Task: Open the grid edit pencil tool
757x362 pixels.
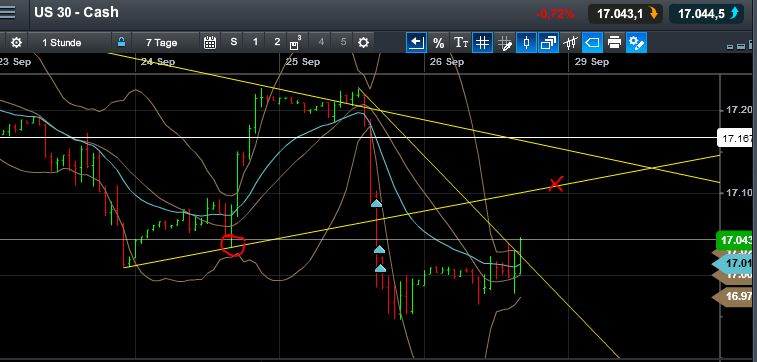Action: [505, 43]
